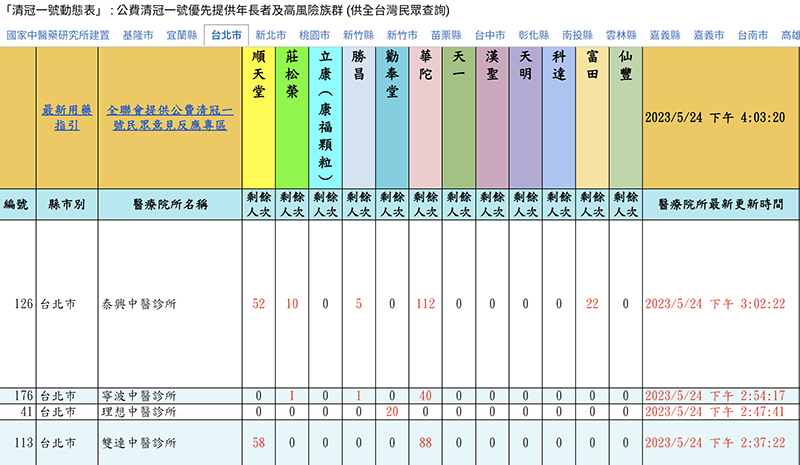Open the 最新用藥指引 link

click(x=67, y=117)
